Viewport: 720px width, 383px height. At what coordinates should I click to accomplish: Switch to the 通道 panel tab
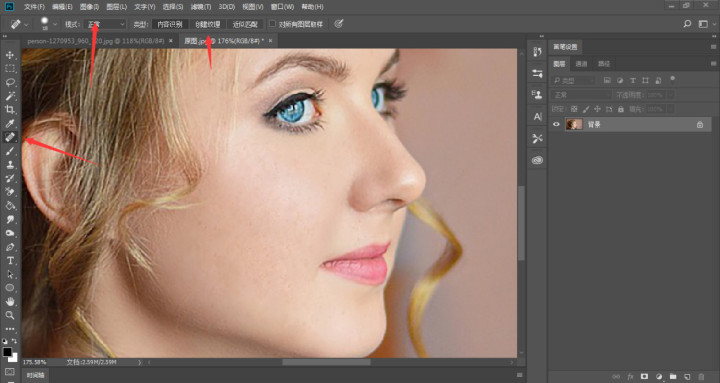(x=581, y=64)
